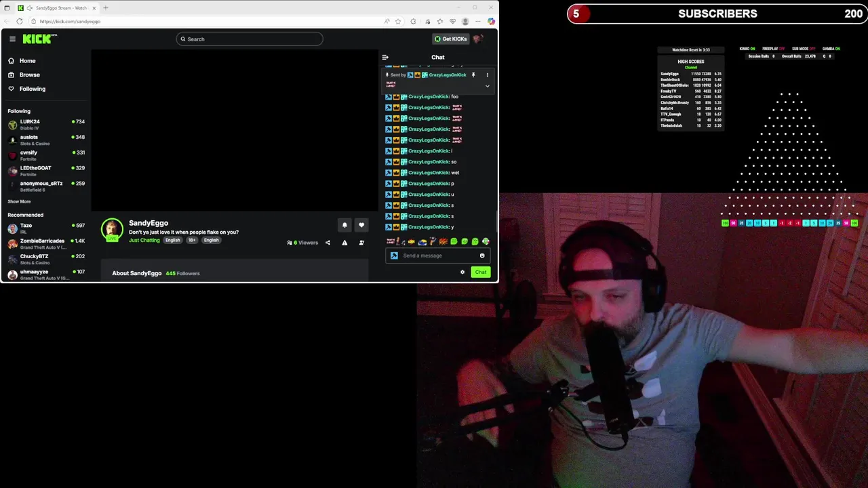Open chat settings gear
Image resolution: width=868 pixels, height=488 pixels.
pos(462,272)
